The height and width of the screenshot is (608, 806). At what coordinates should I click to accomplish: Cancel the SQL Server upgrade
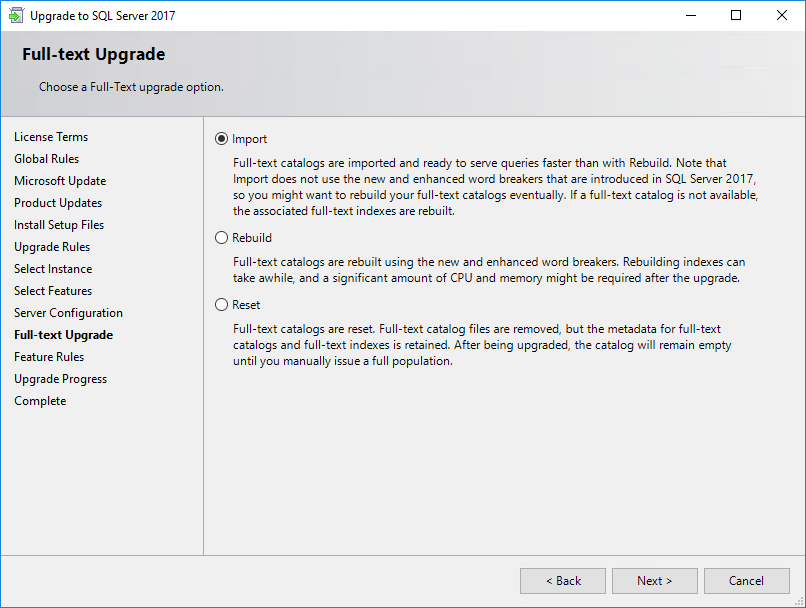click(x=746, y=581)
